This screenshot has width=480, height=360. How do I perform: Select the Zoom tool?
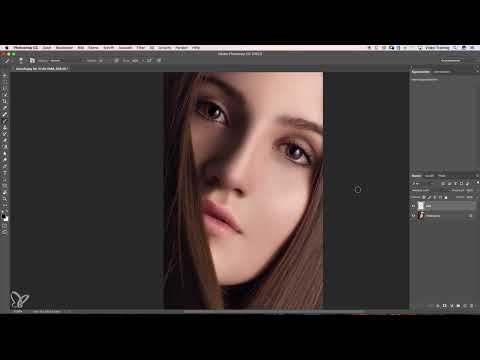click(5, 199)
